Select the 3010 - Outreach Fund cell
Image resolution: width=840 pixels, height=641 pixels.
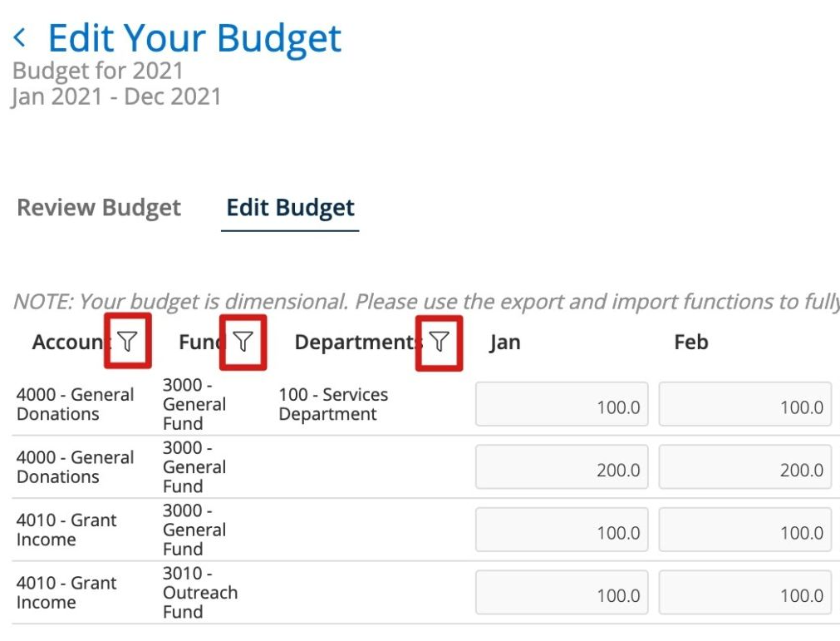(x=200, y=592)
